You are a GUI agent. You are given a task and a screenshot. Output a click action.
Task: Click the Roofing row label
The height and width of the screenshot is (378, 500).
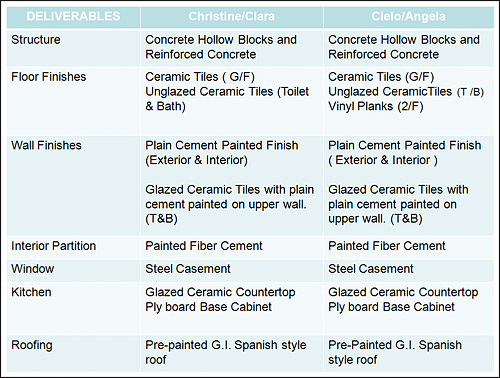pyautogui.click(x=32, y=345)
